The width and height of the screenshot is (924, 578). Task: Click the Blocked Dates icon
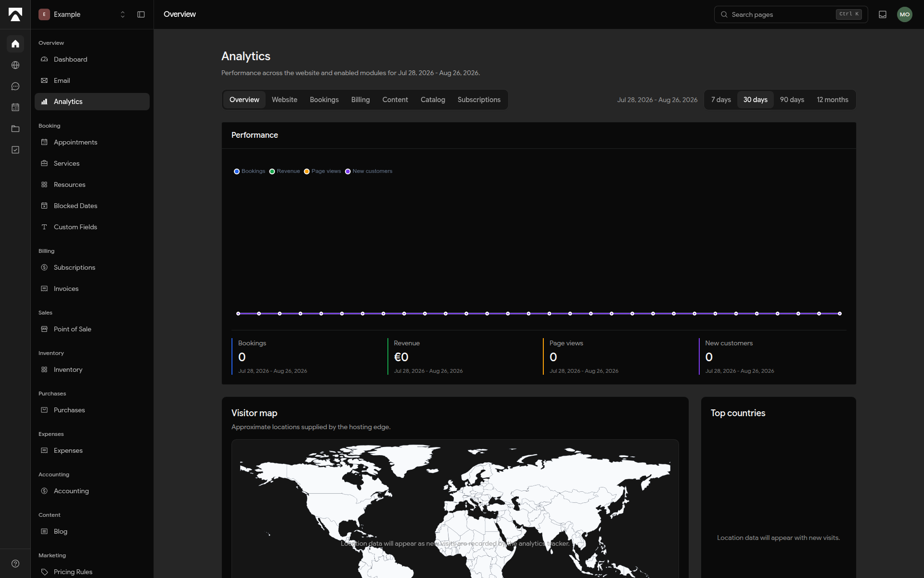click(x=44, y=206)
